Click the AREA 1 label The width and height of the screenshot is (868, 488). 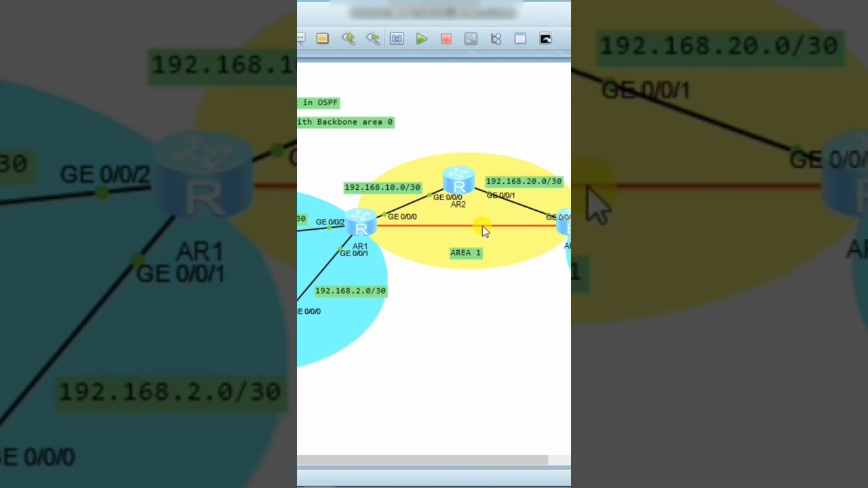[466, 253]
